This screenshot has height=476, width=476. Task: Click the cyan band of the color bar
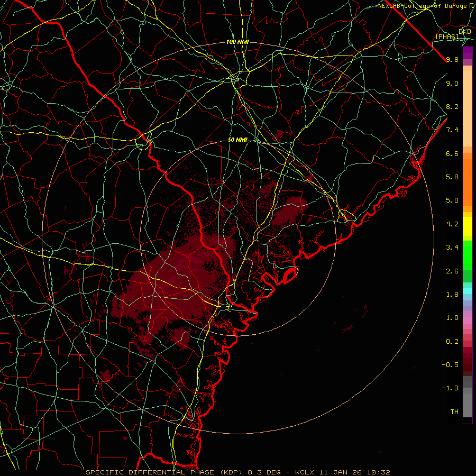pos(467,291)
